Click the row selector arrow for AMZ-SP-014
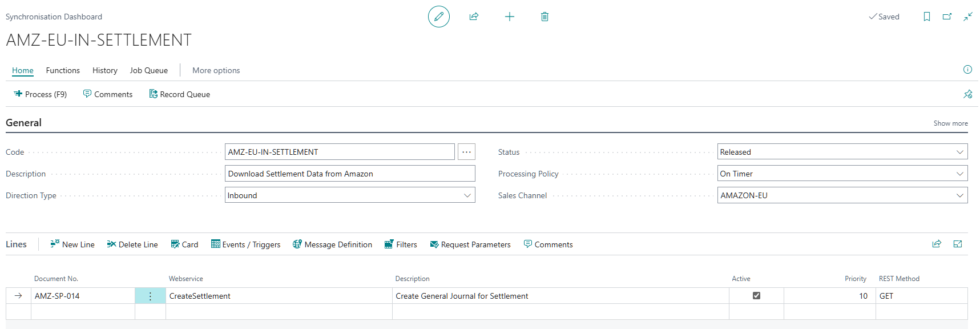 point(18,296)
